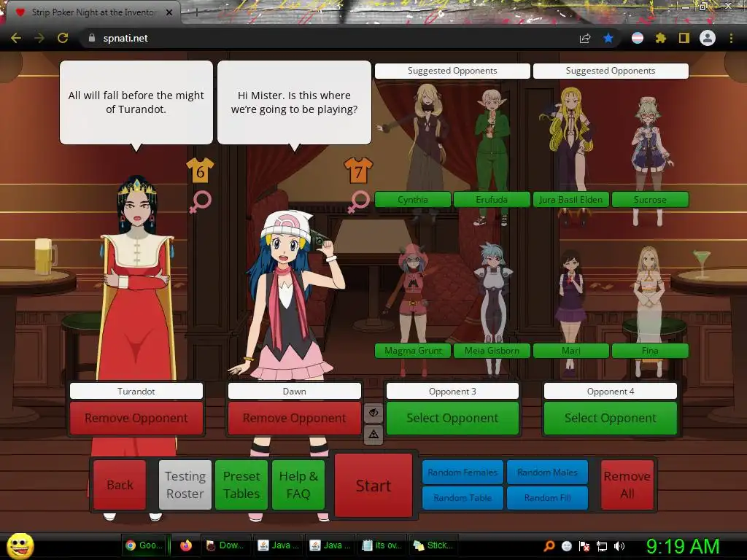The height and width of the screenshot is (560, 747).
Task: Click the 9:19 AM clock
Action: [683, 546]
